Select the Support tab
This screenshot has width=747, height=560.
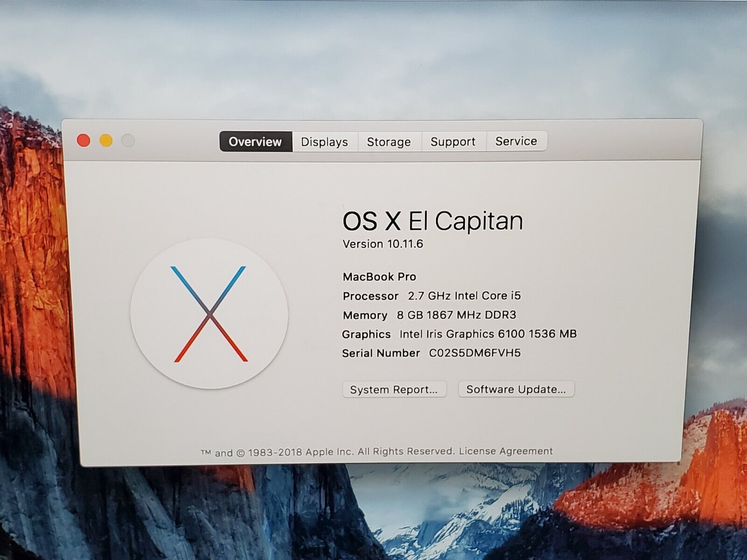[453, 141]
